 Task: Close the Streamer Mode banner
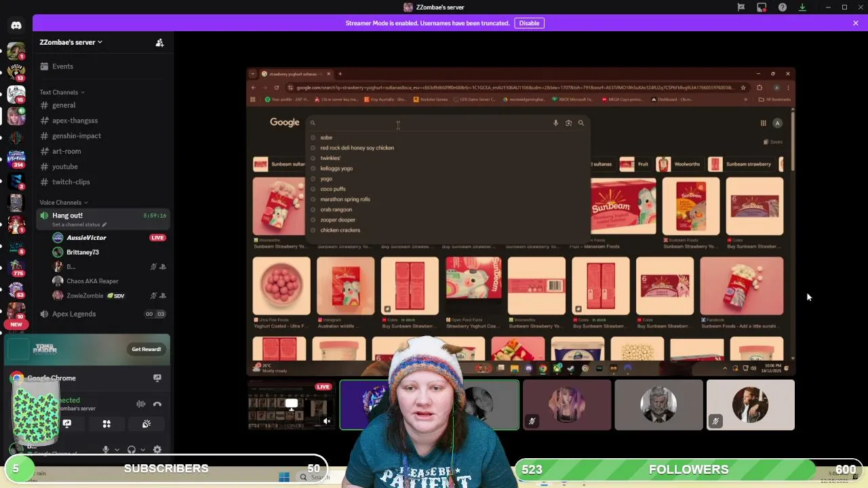coord(856,23)
